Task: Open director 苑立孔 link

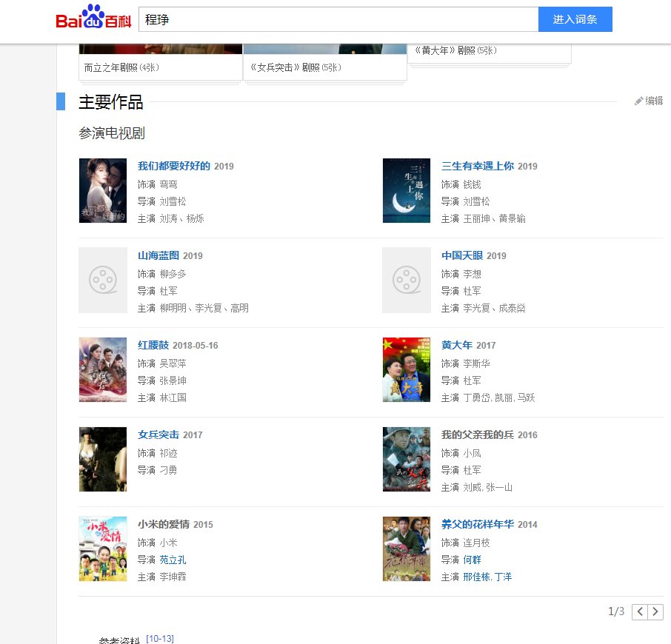Action: [173, 560]
